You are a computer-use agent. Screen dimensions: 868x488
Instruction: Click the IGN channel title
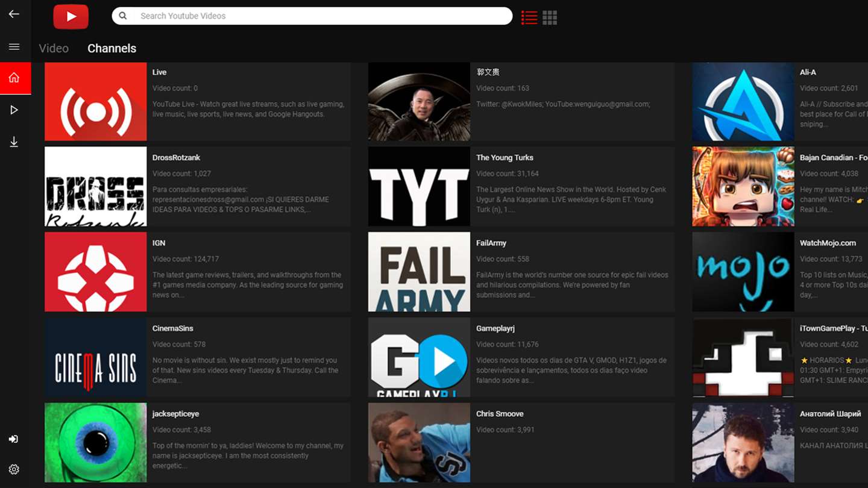[x=159, y=243]
